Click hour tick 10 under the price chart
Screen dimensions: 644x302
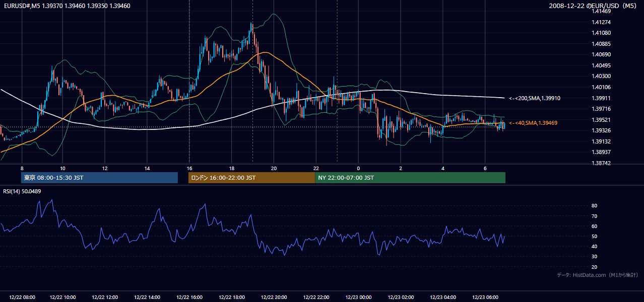62,168
